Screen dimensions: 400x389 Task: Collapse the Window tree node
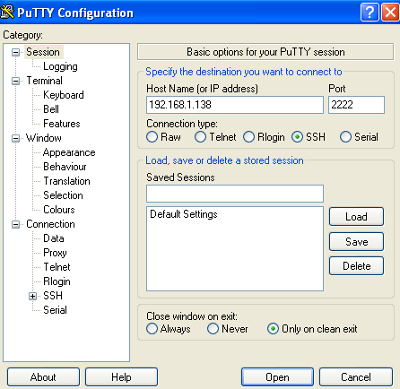click(x=16, y=138)
